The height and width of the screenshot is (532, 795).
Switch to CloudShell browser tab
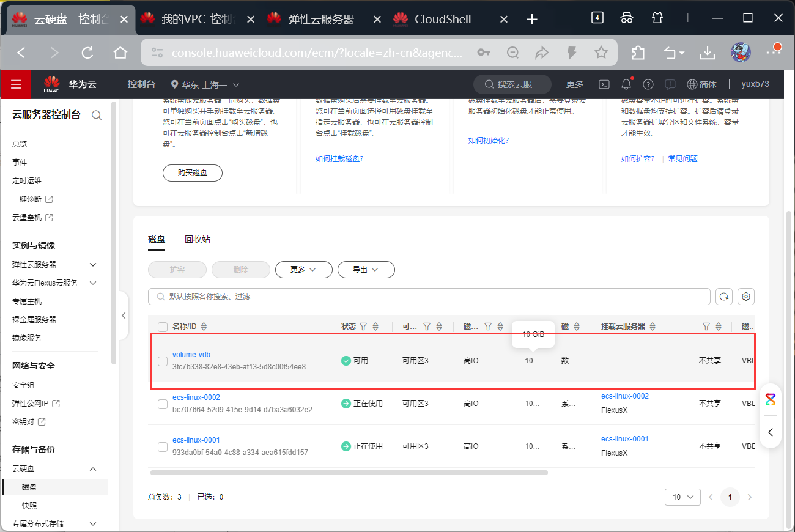452,19
